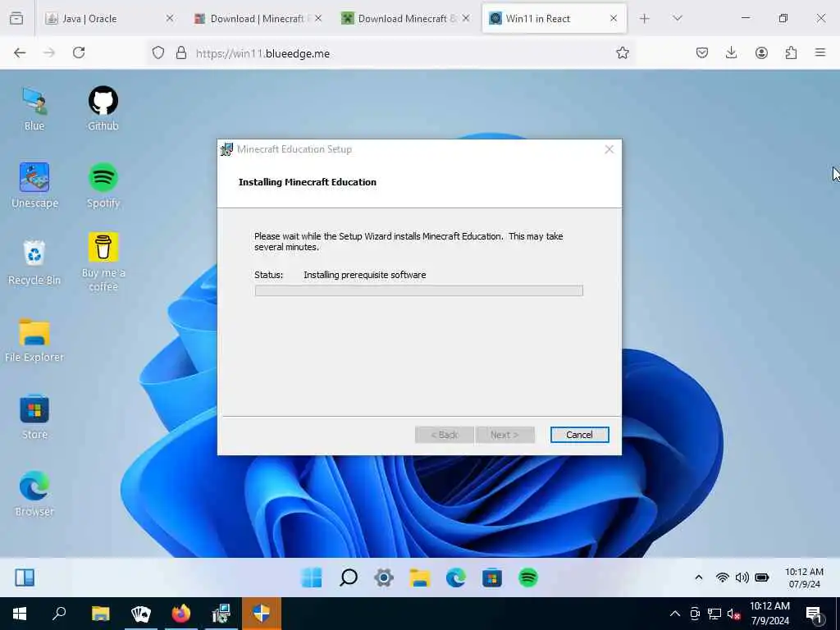Show hidden icons in Win11 tray
This screenshot has width=840, height=630.
[x=699, y=577]
